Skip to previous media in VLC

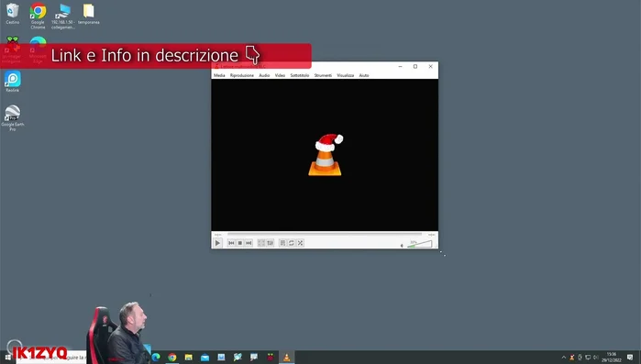click(x=231, y=243)
